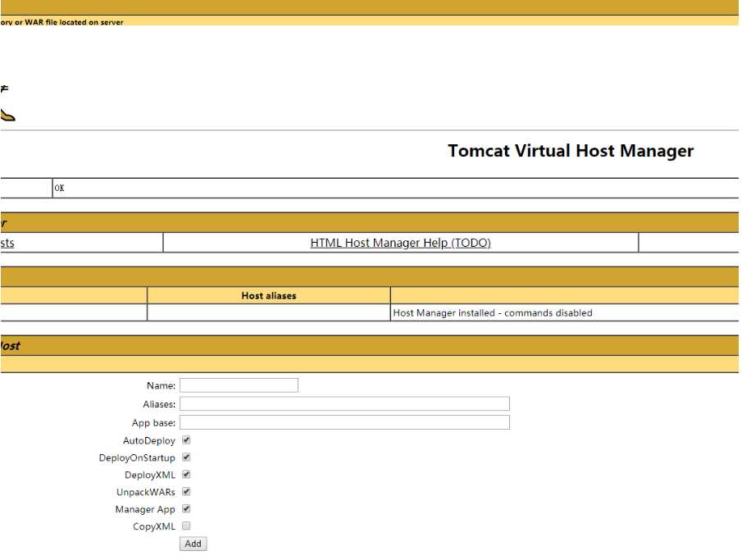This screenshot has height=560, width=742.
Task: Click the Host aliases column header
Action: pos(269,296)
